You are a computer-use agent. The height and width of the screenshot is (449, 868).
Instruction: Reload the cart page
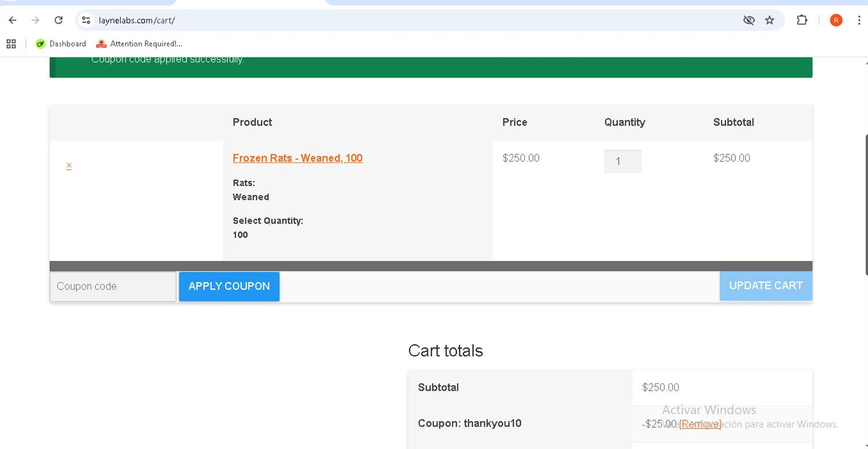tap(58, 20)
